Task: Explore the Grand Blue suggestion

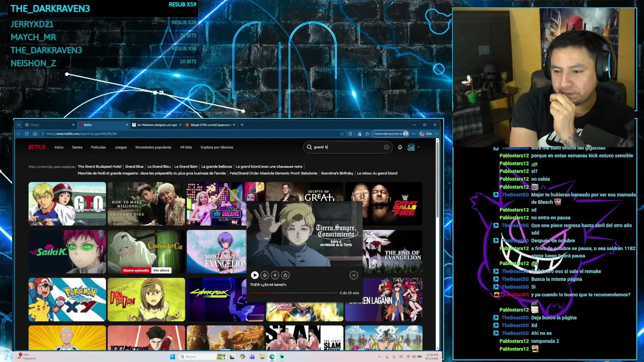Action: tap(134, 166)
